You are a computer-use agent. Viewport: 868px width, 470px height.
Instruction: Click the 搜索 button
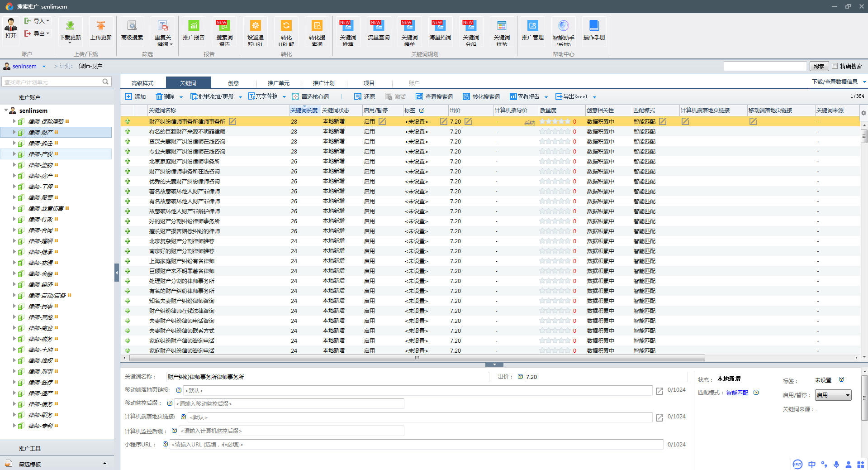[819, 67]
